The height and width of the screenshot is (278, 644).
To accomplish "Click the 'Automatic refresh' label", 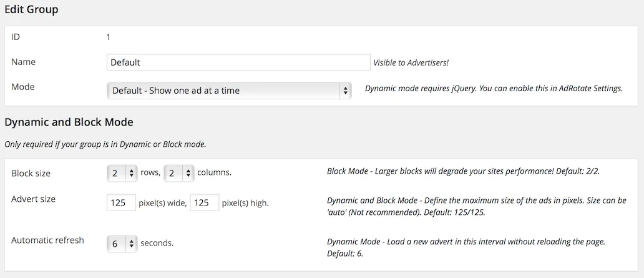I will pyautogui.click(x=47, y=240).
